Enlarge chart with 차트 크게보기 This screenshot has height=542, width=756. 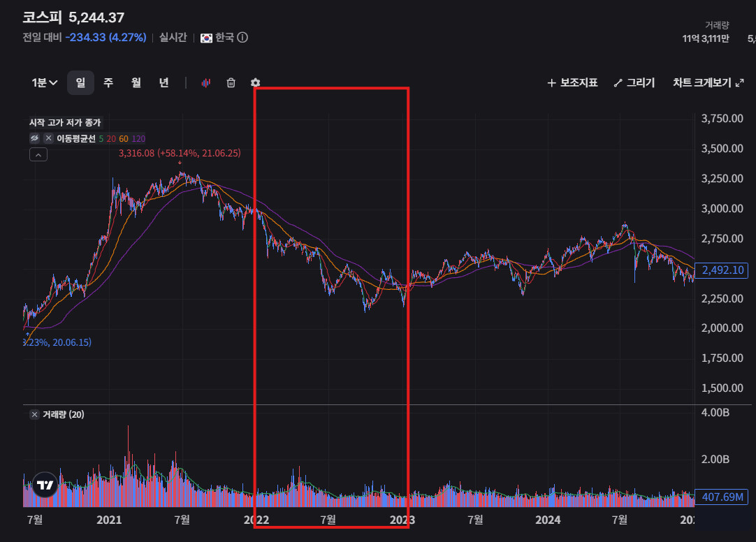(708, 83)
